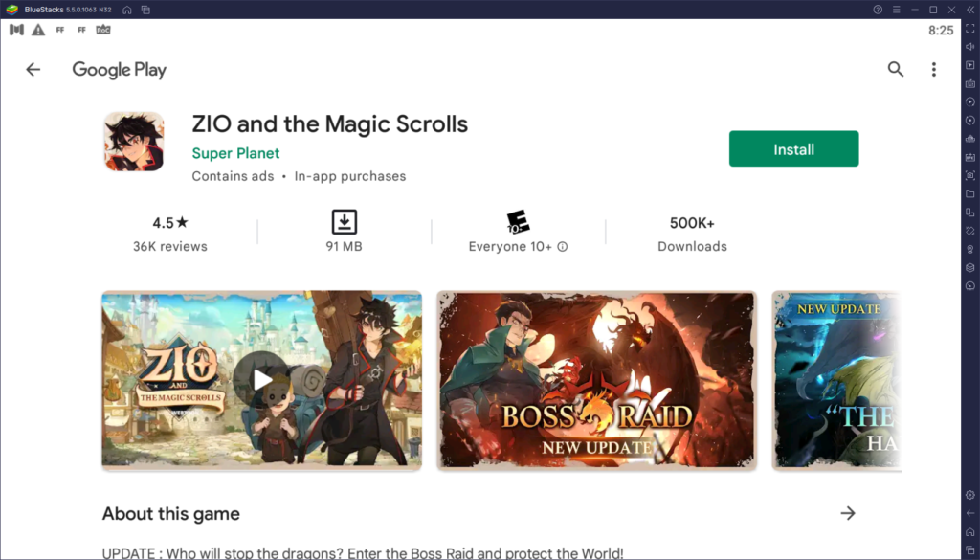
Task: Open the Google Play search icon
Action: click(896, 69)
